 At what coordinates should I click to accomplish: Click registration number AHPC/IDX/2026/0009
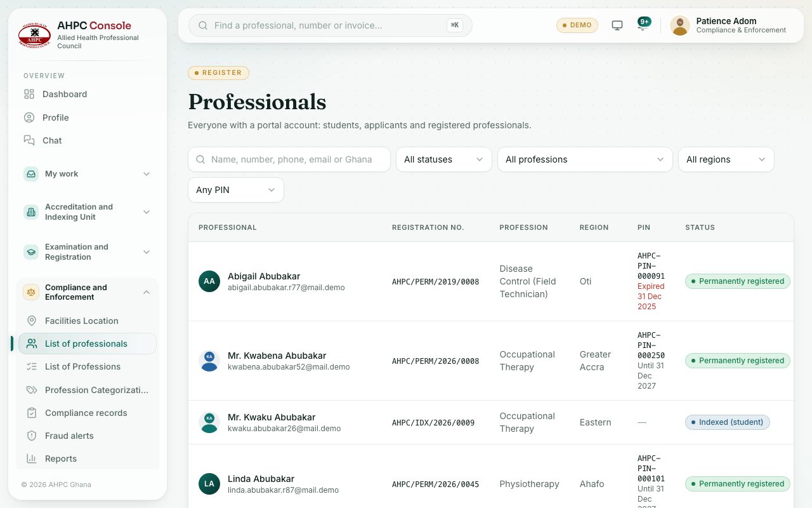click(x=433, y=423)
